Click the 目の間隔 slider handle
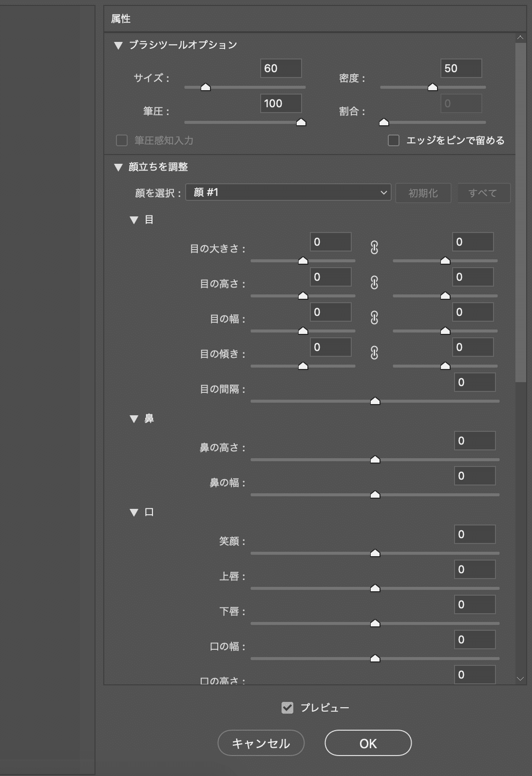Viewport: 532px width, 776px height. click(x=375, y=401)
